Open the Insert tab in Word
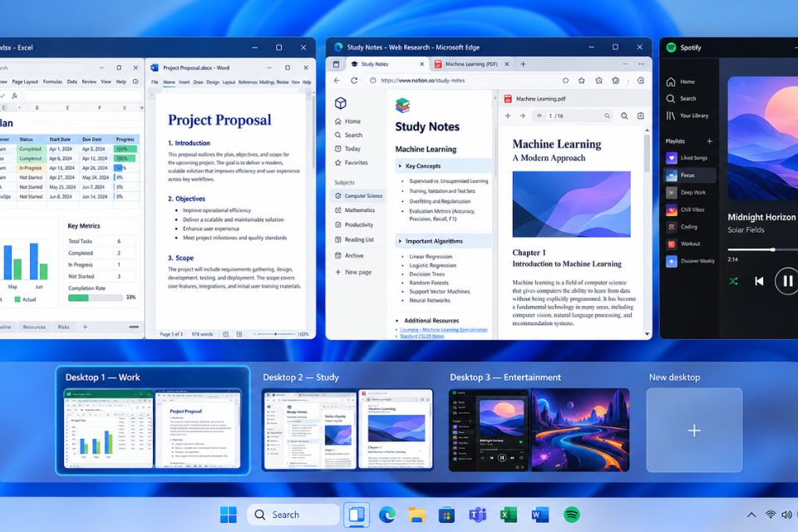The width and height of the screenshot is (798, 532). click(185, 82)
